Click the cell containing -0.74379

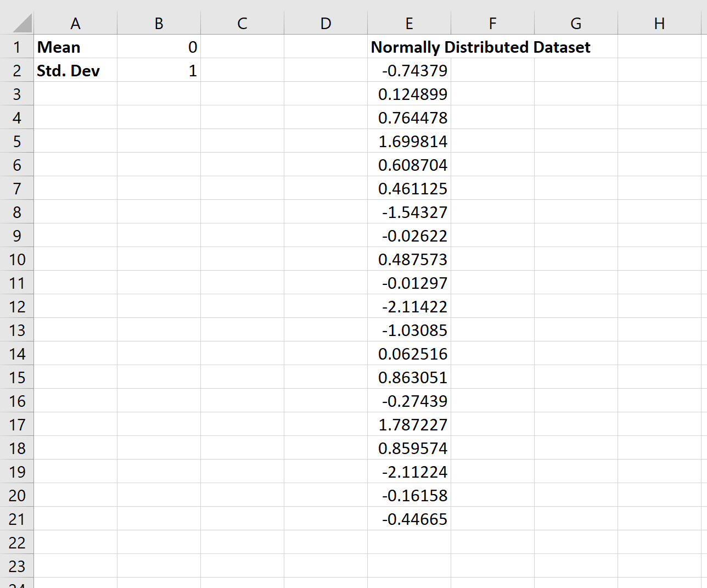(x=409, y=70)
